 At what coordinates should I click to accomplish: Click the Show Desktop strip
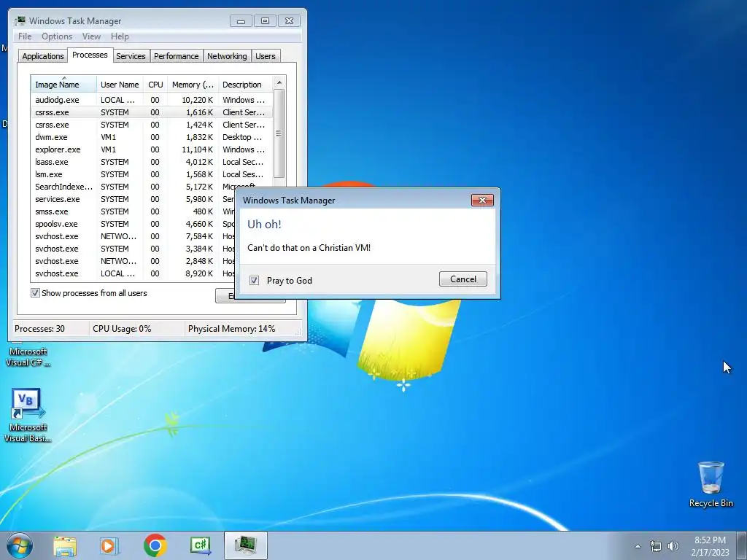click(742, 545)
